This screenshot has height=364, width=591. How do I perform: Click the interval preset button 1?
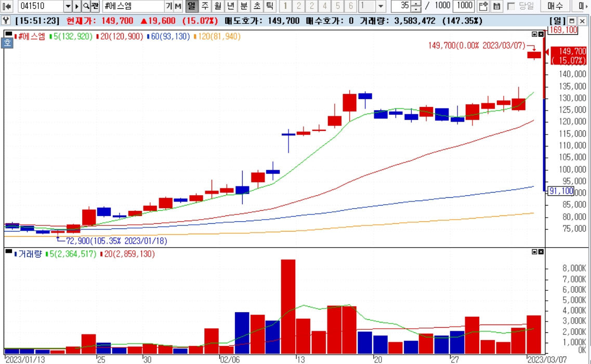[286, 6]
